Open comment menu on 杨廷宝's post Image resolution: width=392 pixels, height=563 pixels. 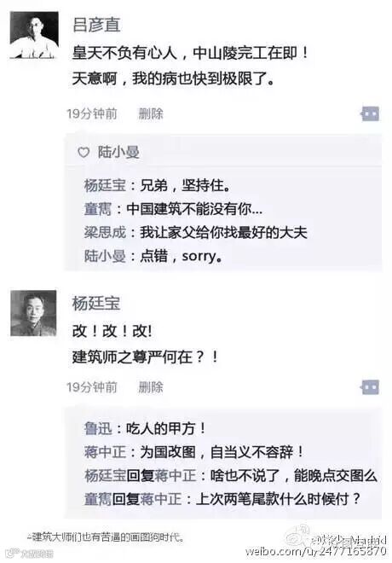[370, 387]
